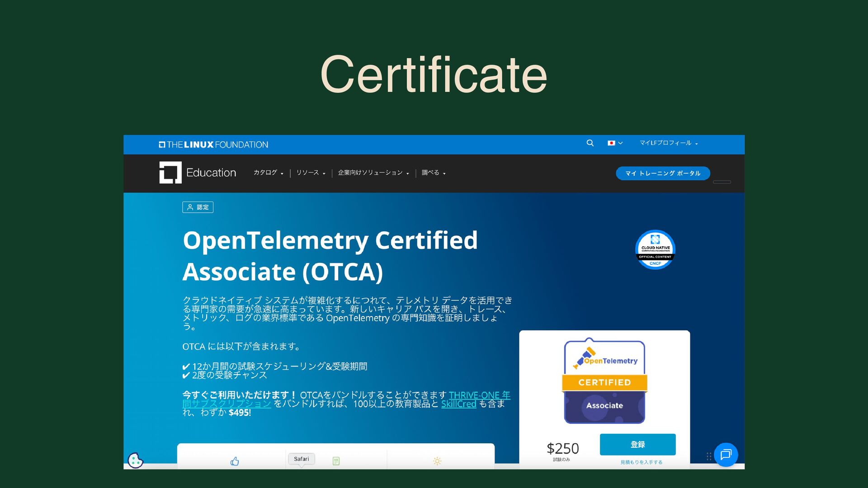Image resolution: width=868 pixels, height=488 pixels.
Task: Click the 認定 category tag
Action: (x=198, y=207)
